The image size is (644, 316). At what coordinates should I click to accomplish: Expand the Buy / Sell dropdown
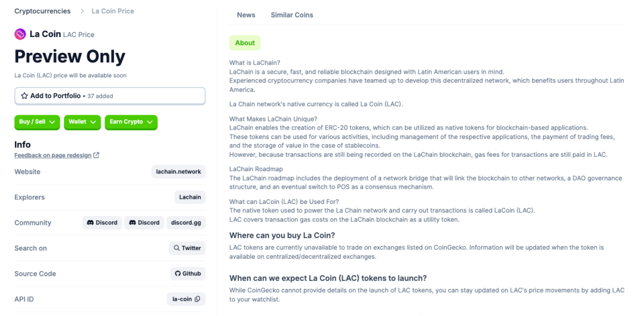coord(37,122)
